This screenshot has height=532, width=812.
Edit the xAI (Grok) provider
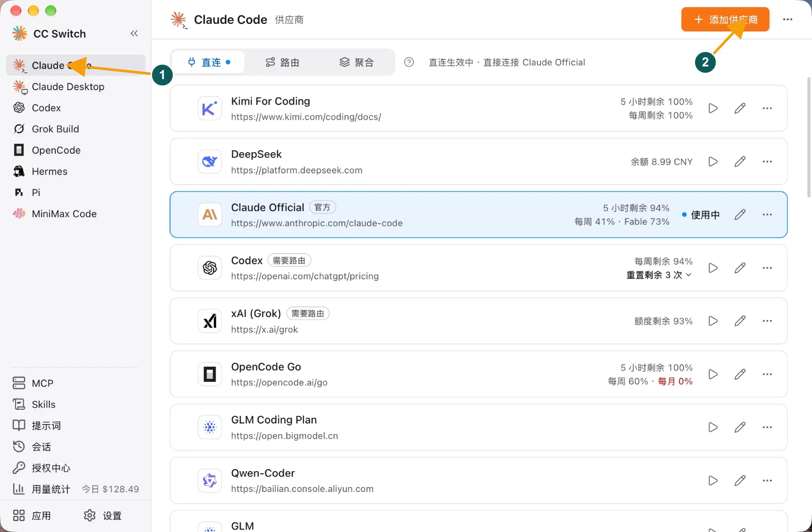point(740,321)
